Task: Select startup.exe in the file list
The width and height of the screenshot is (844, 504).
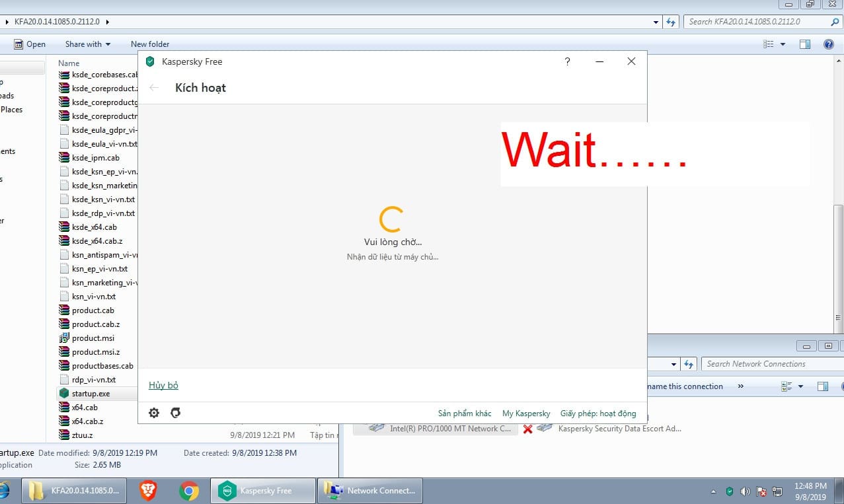Action: point(91,394)
